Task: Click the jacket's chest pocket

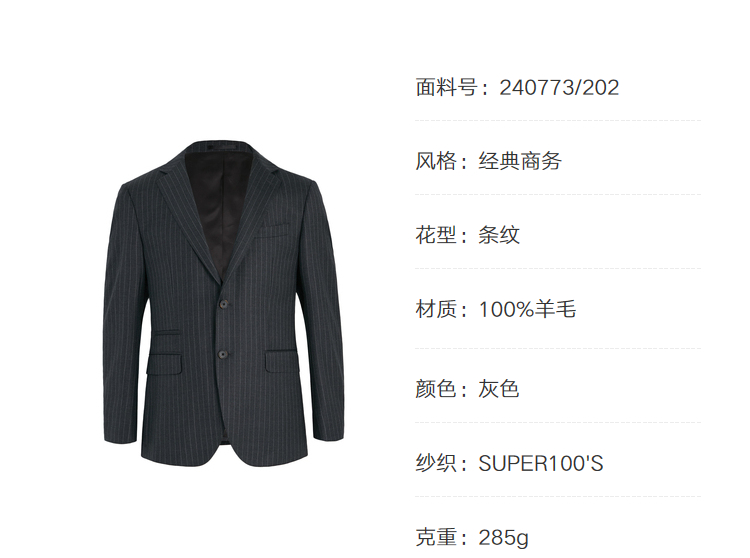Action: (x=273, y=231)
